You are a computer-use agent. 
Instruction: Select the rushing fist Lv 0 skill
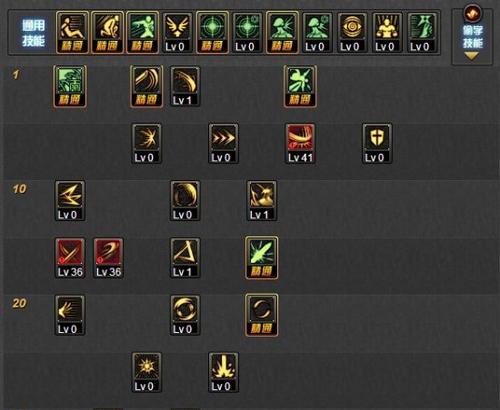70,315
